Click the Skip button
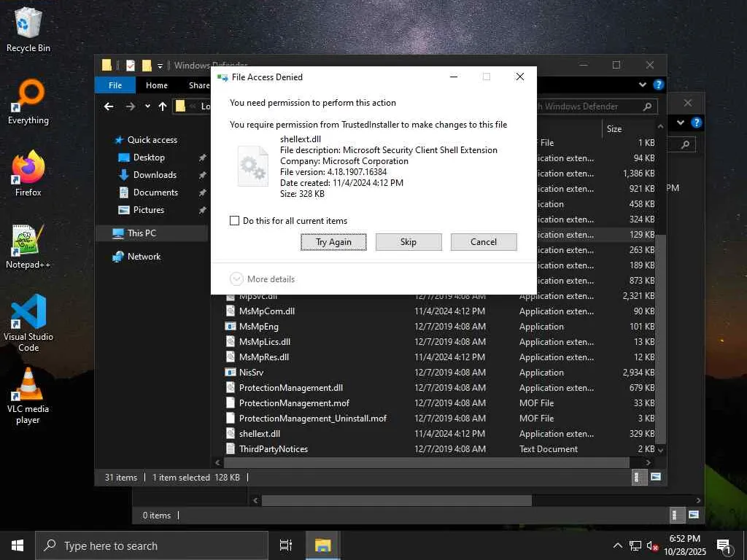 click(x=409, y=242)
